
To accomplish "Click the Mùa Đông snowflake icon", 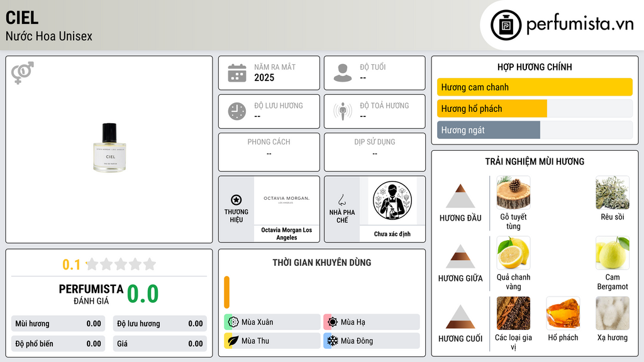I will pyautogui.click(x=333, y=341).
